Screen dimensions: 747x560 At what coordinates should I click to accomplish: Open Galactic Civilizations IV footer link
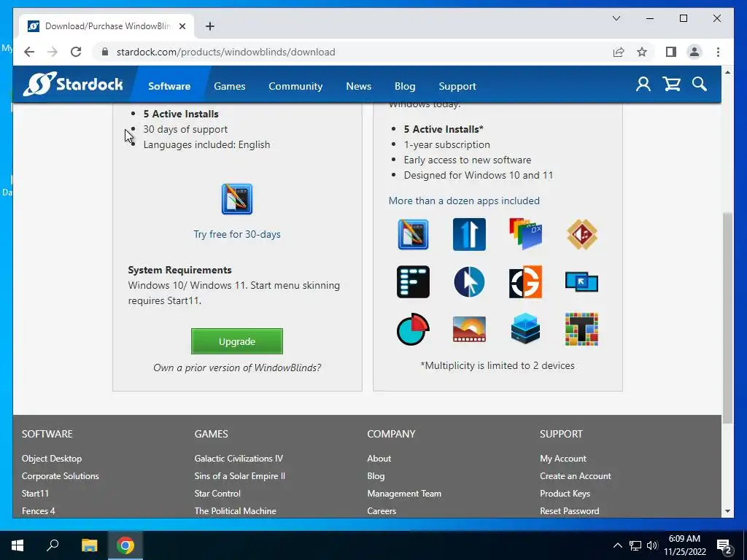coord(239,459)
